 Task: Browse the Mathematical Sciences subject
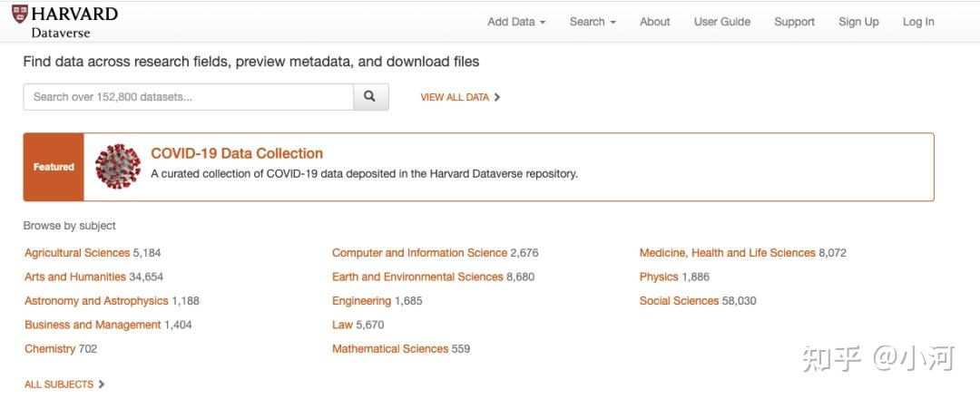pos(390,349)
